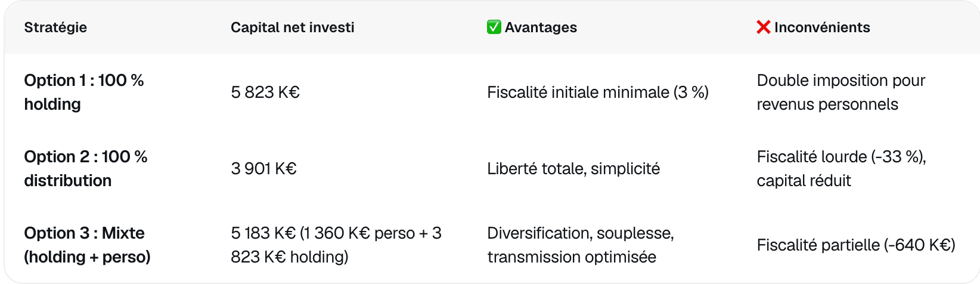This screenshot has height=284, width=980.
Task: Click the 5 823 K€ capital value
Action: pos(265,92)
